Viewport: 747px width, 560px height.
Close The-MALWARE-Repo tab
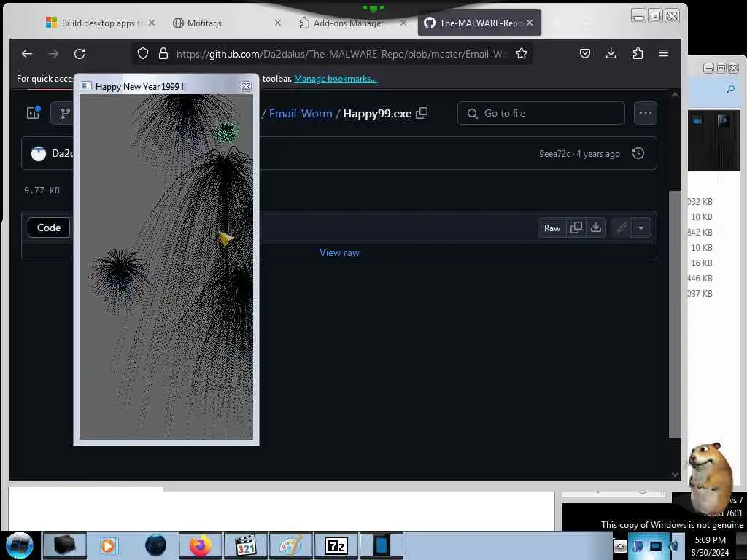coord(530,23)
